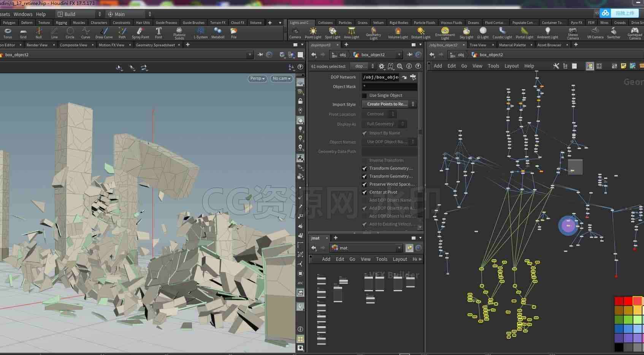Viewport: 644px width, 355px height.
Task: Pick the red color swatch
Action: 619,301
